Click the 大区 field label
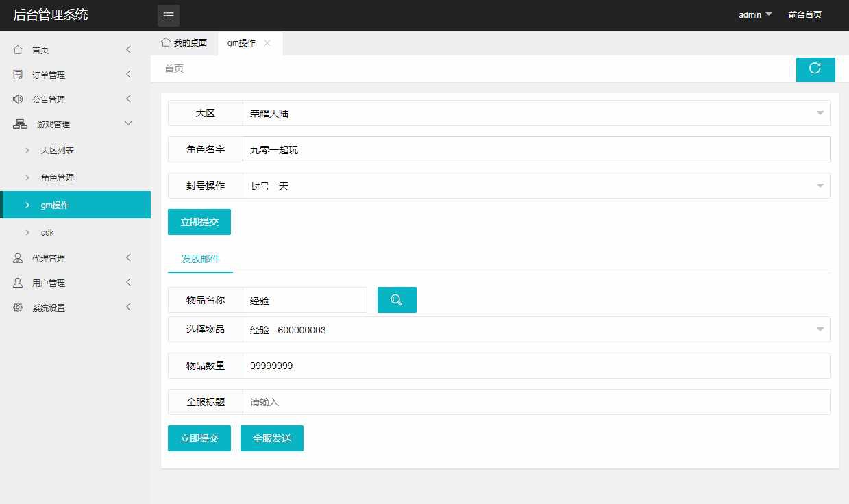 [x=206, y=113]
